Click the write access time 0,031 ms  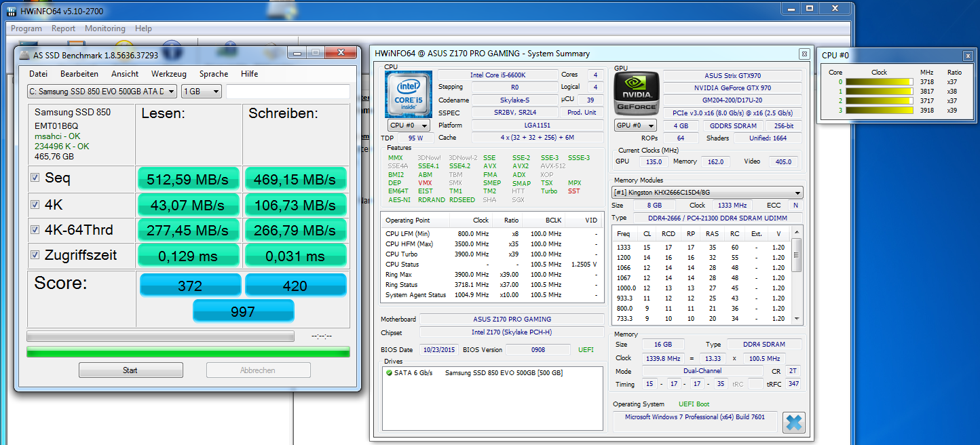(295, 256)
